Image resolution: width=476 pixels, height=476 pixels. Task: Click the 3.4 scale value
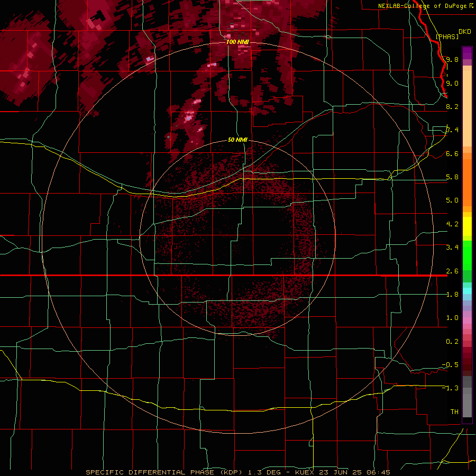(452, 248)
